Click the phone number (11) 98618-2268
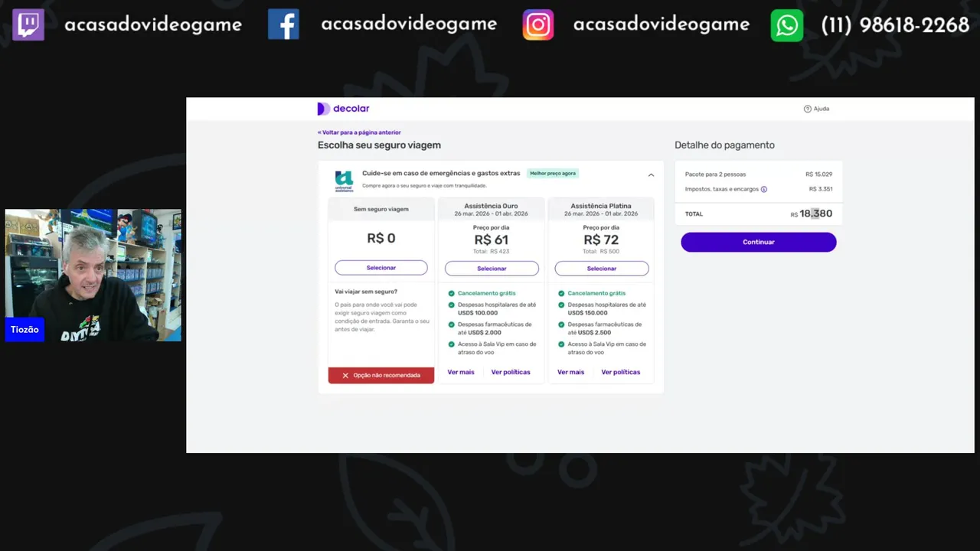The width and height of the screenshot is (980, 551). [x=895, y=25]
